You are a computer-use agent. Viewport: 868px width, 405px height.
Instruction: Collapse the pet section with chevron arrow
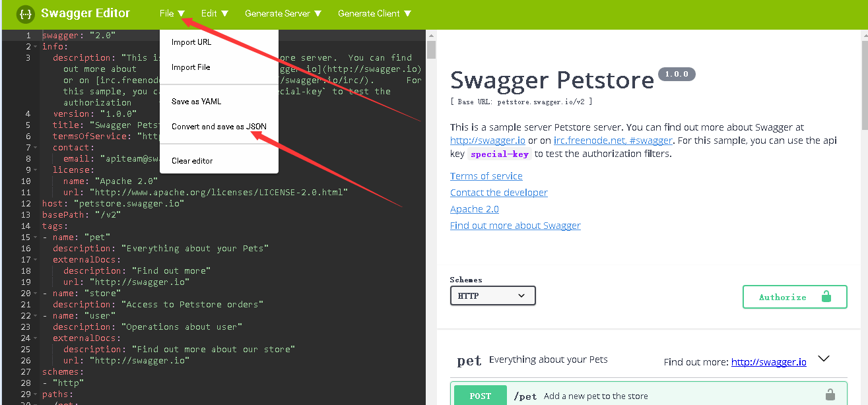pos(823,359)
